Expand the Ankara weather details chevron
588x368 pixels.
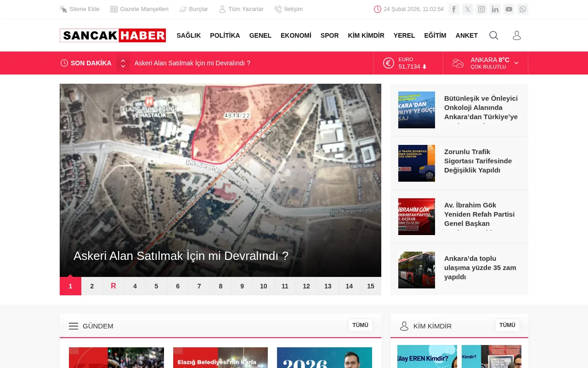tap(516, 63)
